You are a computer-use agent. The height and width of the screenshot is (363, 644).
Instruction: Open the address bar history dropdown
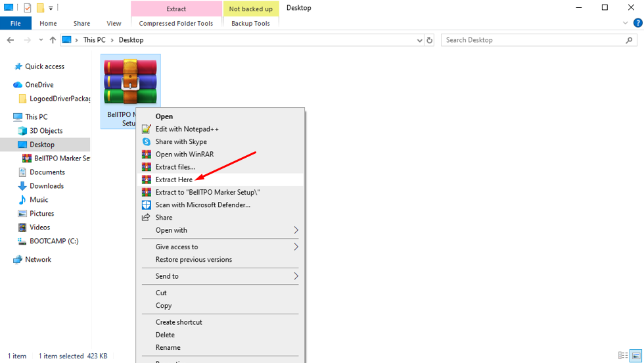click(x=420, y=40)
